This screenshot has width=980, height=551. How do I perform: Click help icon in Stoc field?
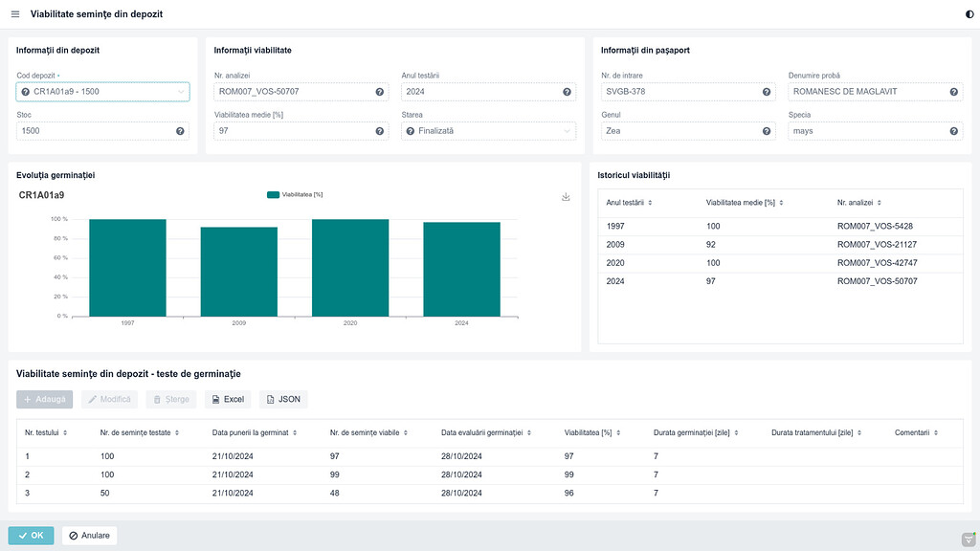point(180,131)
